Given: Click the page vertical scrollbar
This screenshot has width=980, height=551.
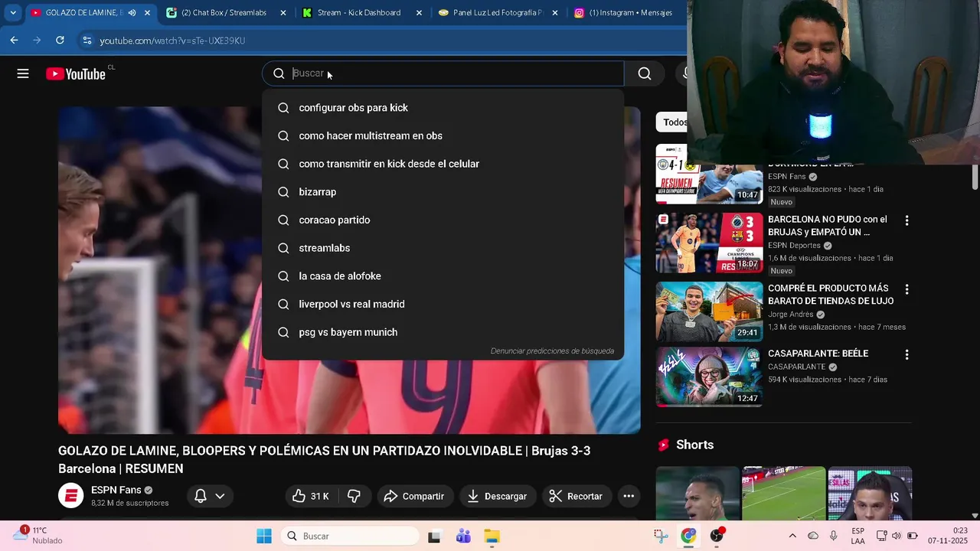Looking at the screenshot, I should [975, 178].
